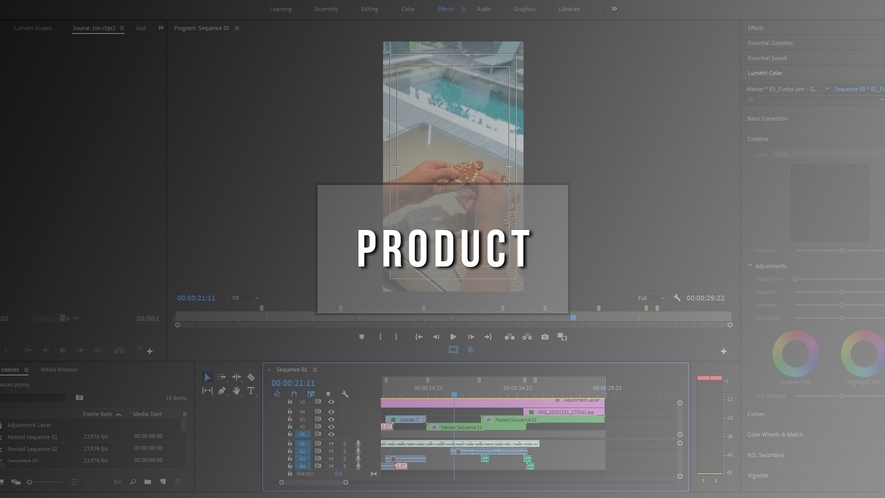Switch to the Color workspace

[408, 9]
